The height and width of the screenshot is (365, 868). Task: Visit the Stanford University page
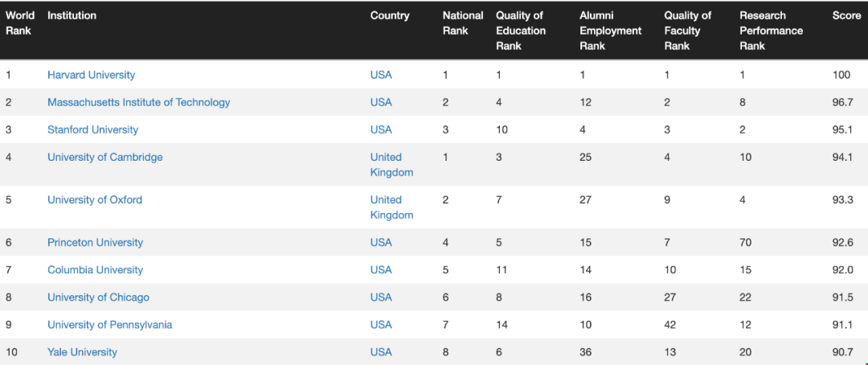click(92, 129)
